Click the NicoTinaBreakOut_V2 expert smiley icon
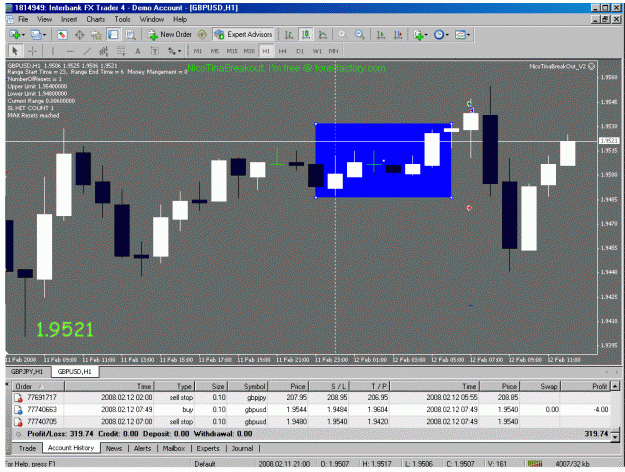Image resolution: width=625 pixels, height=472 pixels. point(591,66)
